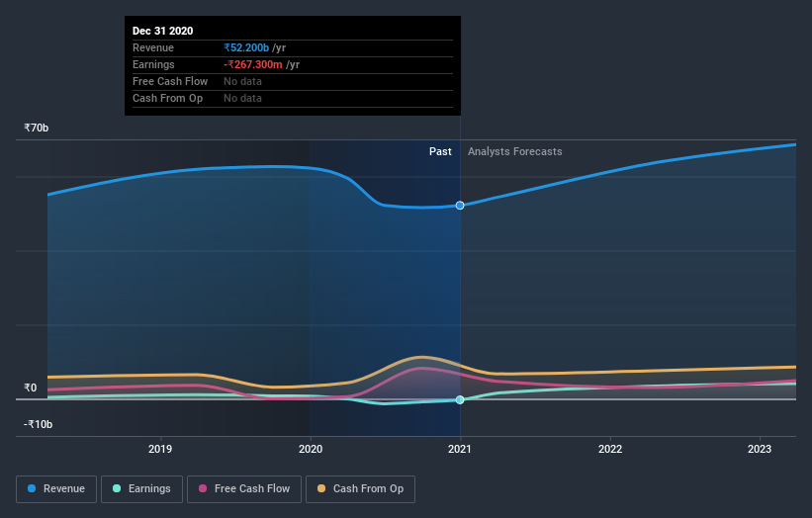Viewport: 812px width, 518px height.
Task: Click the Dec 31 2020 tooltip date
Action: [162, 31]
